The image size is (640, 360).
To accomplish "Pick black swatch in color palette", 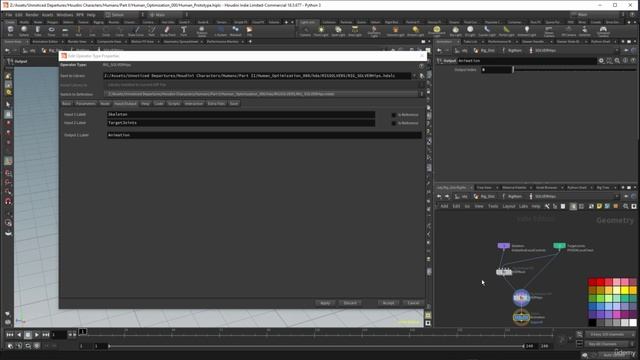I will pos(592,322).
